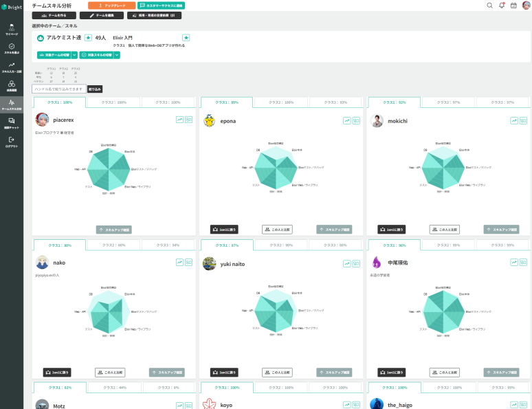Click the team icon beside アルケミスト達
532x409 pixels.
tap(41, 38)
